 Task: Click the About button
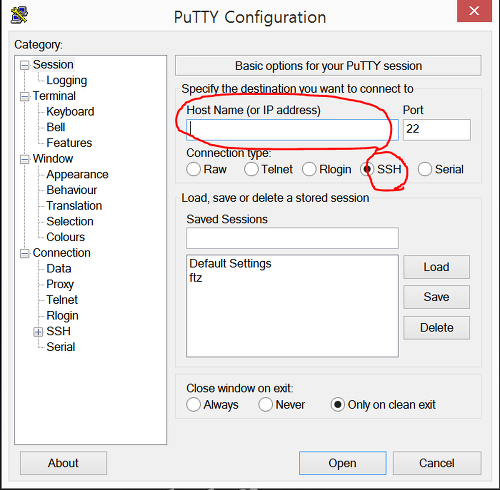(63, 463)
